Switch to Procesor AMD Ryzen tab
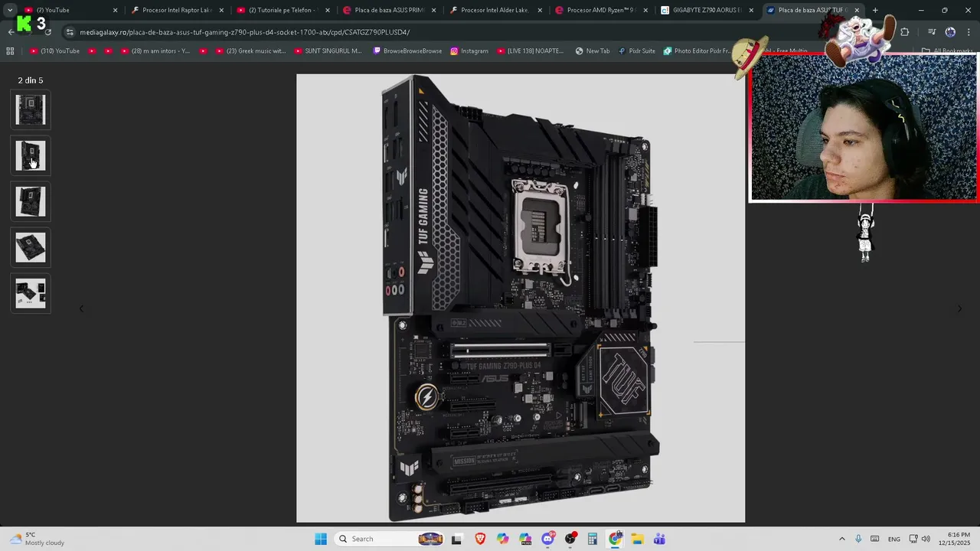 point(602,10)
